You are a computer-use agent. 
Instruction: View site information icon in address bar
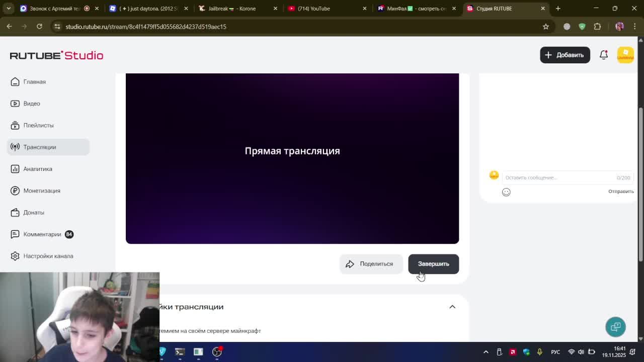[57, 27]
